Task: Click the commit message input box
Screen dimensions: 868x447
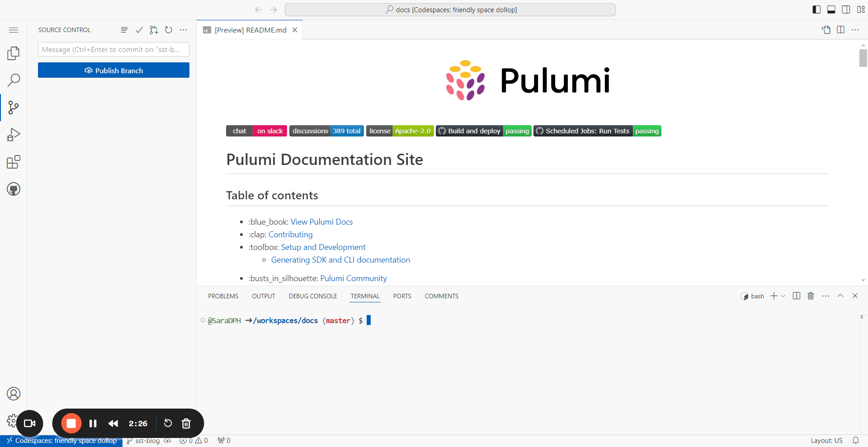Action: (x=113, y=49)
